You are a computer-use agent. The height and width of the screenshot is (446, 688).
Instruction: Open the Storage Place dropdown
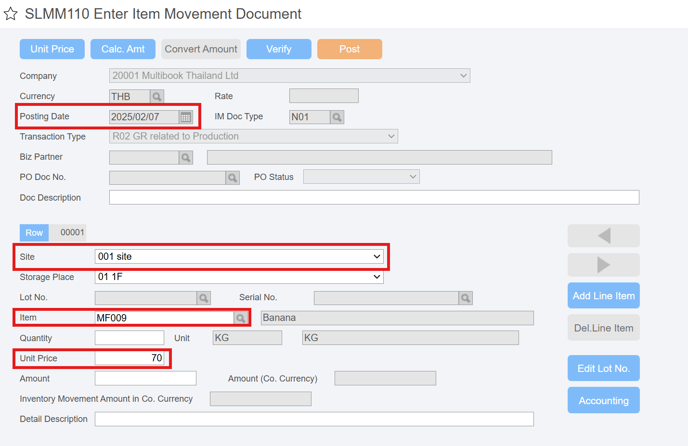tap(239, 277)
